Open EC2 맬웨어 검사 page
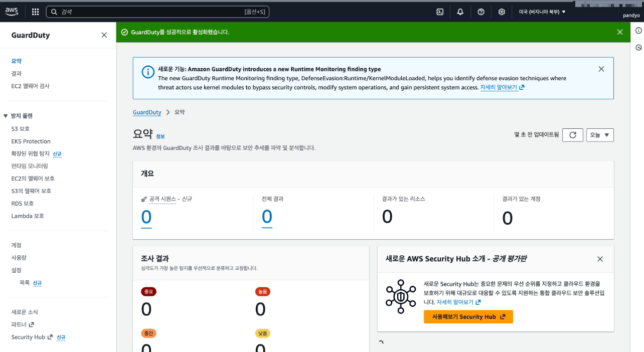Image resolution: width=644 pixels, height=352 pixels. [x=31, y=86]
